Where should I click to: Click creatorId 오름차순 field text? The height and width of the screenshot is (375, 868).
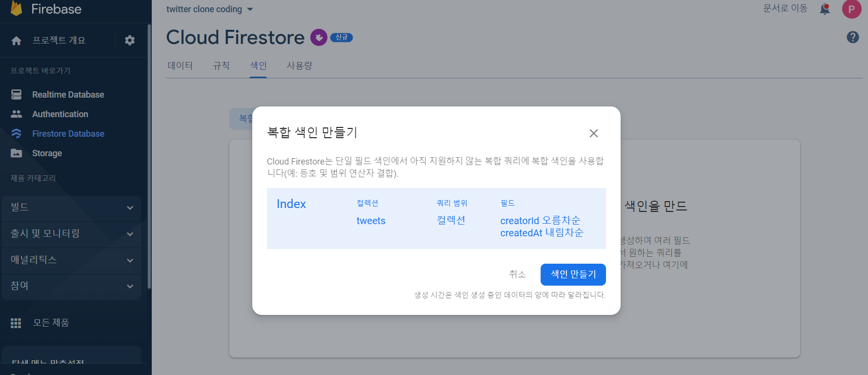pos(540,221)
